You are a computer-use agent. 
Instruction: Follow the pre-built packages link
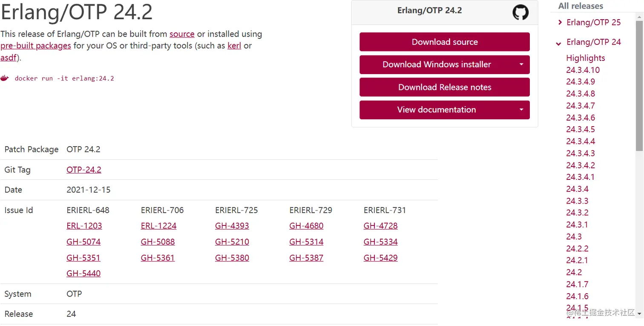[x=36, y=46]
